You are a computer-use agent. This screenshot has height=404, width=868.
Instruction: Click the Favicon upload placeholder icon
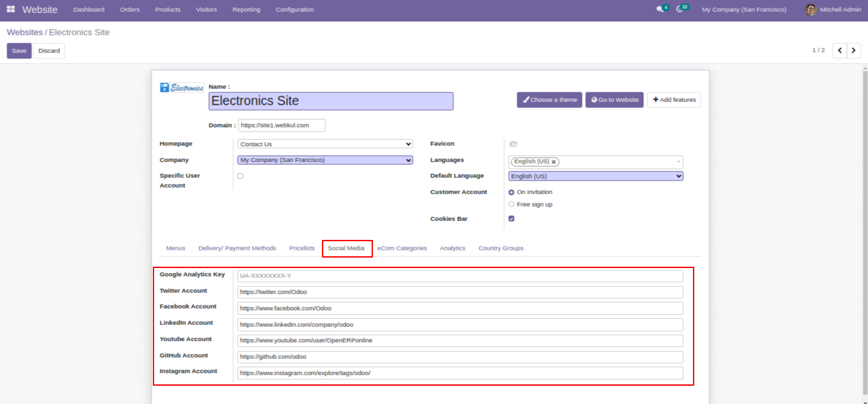(513, 144)
